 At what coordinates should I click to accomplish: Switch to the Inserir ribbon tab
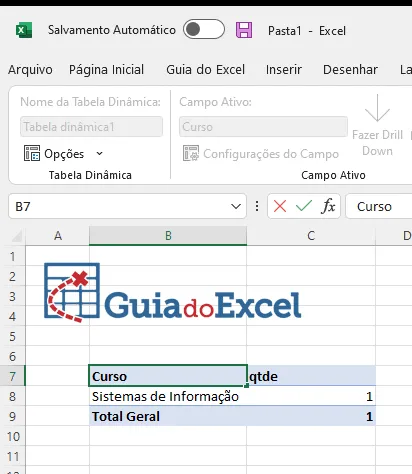point(284,70)
